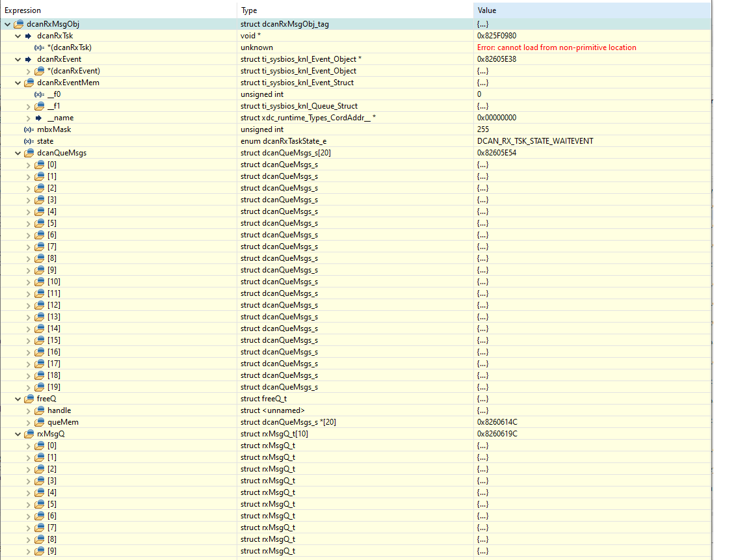Screen dimensions: 749x560
Task: Sort by the Expression column header
Action: 118,10
